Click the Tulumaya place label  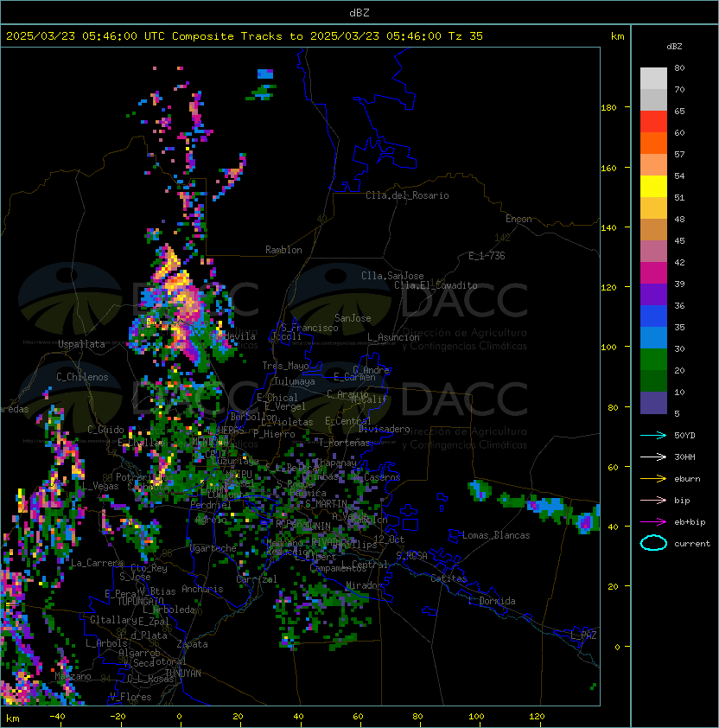click(x=295, y=381)
